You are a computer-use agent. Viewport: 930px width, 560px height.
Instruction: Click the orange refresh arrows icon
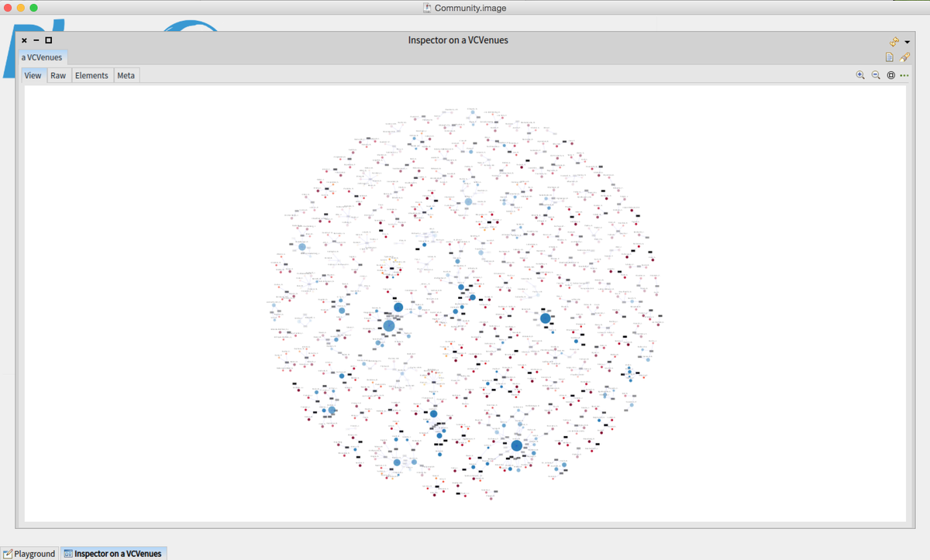(x=894, y=41)
